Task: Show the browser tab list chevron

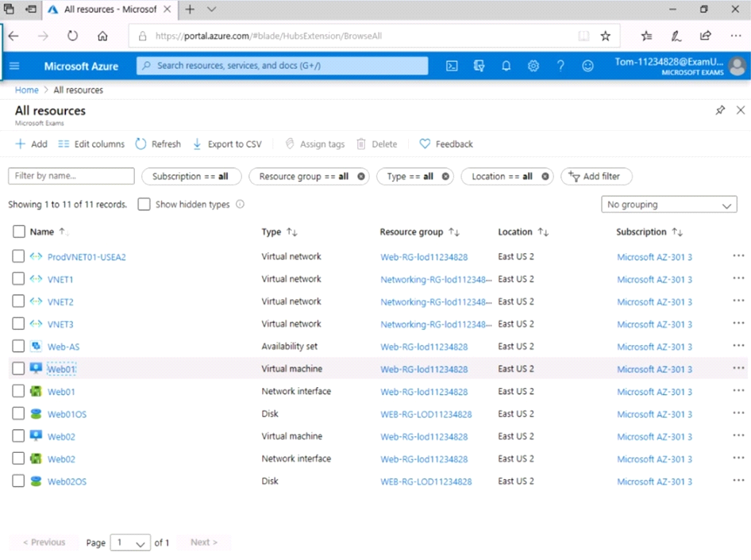Action: point(212,9)
